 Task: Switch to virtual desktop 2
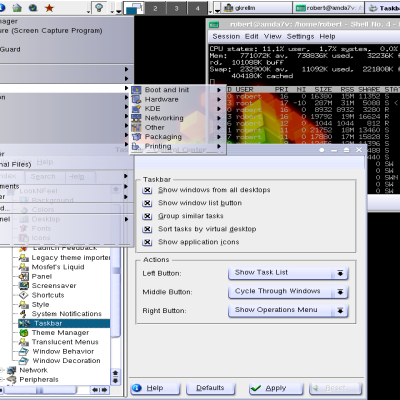pyautogui.click(x=155, y=8)
